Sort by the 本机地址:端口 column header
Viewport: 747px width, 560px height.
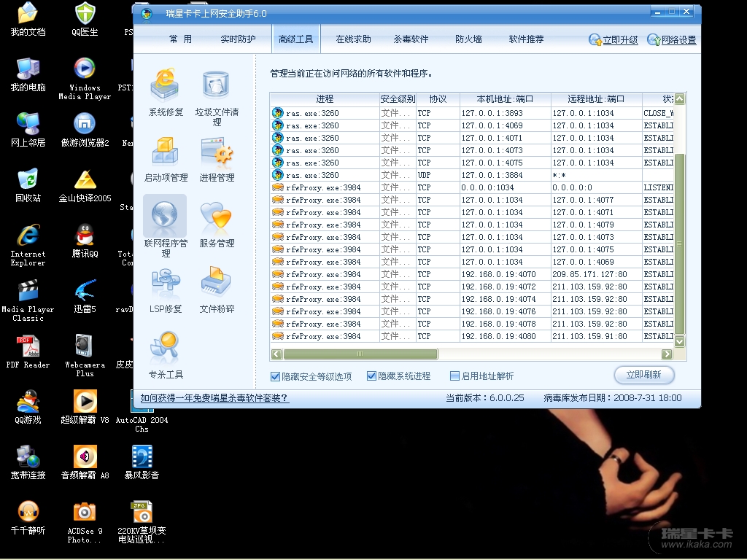pyautogui.click(x=505, y=99)
